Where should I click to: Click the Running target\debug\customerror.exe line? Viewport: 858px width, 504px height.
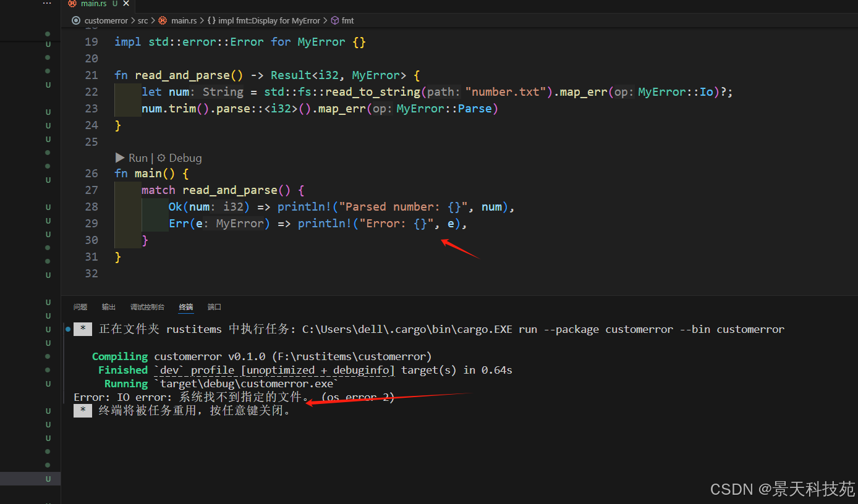(221, 384)
